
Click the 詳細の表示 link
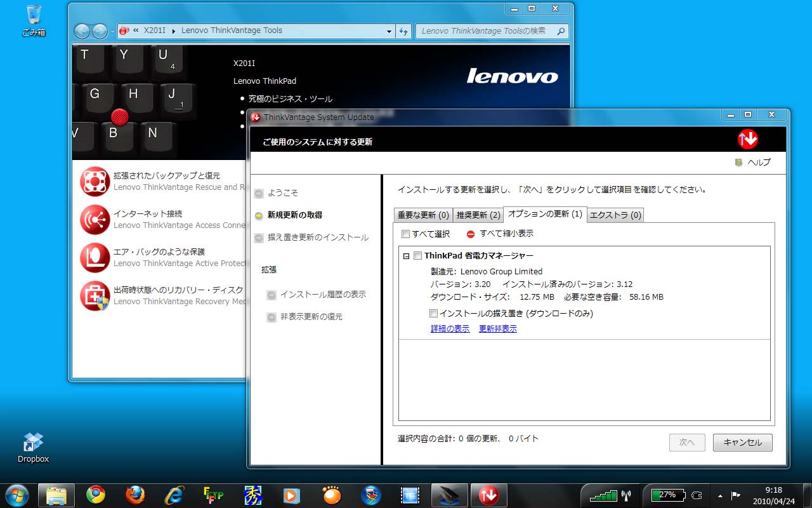(450, 329)
